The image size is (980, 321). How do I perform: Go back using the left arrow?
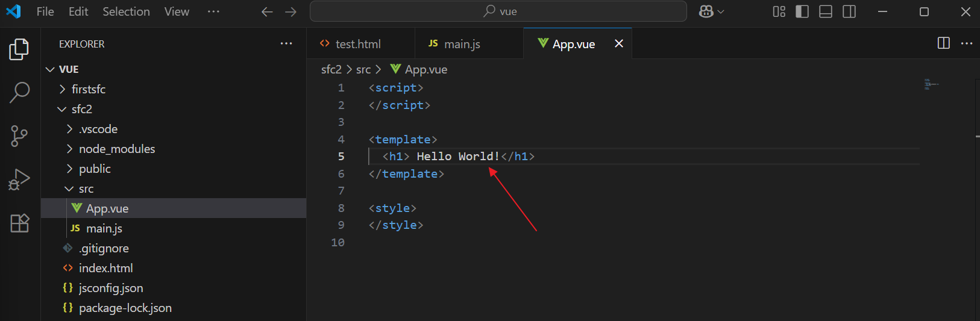point(267,11)
